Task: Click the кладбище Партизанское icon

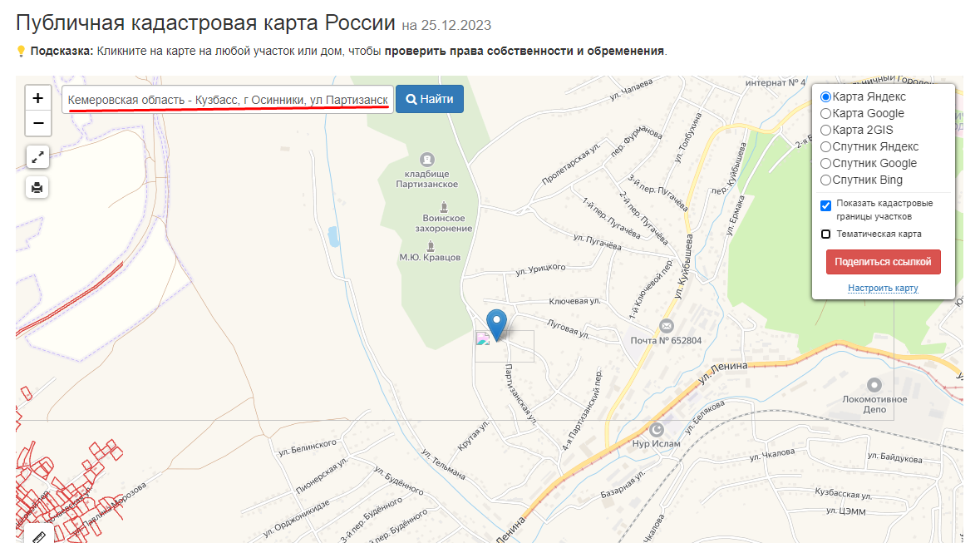Action: click(x=427, y=160)
